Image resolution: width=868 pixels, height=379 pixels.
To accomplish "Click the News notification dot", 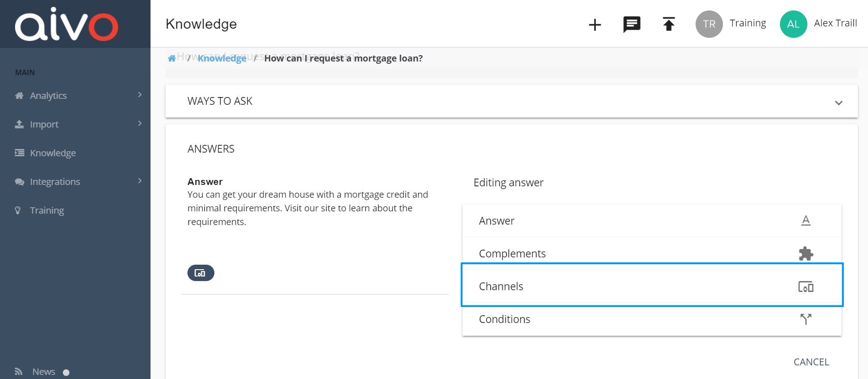I will [x=66, y=373].
